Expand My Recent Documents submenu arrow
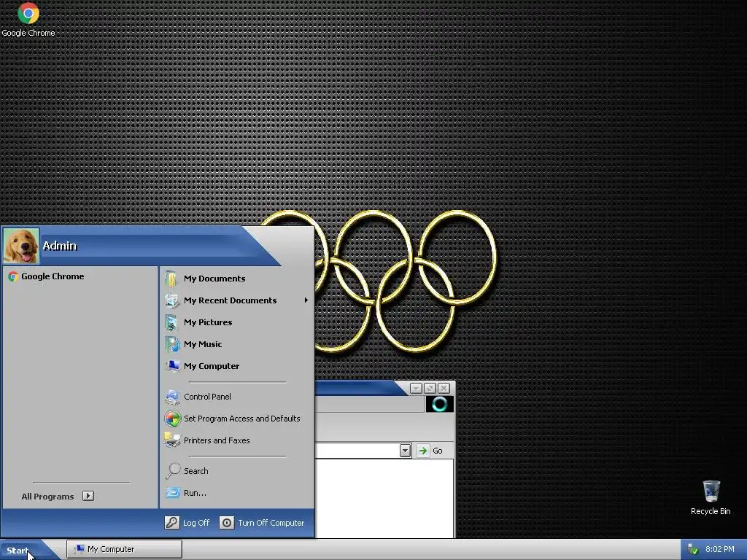Image resolution: width=747 pixels, height=560 pixels. tap(306, 300)
